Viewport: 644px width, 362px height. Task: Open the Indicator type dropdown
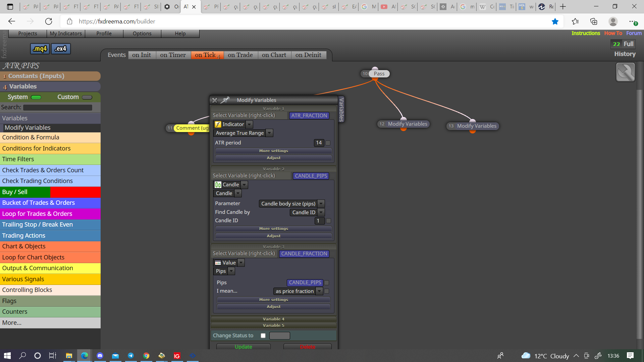[249, 124]
